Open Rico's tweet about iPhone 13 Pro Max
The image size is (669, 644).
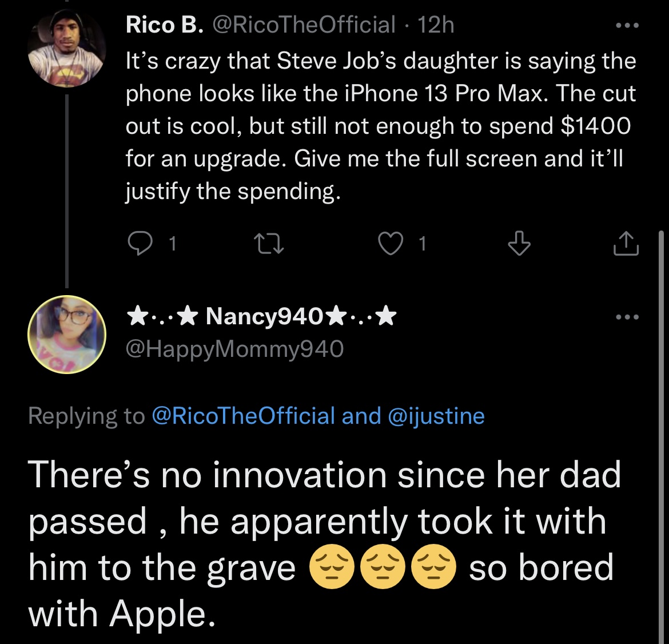coord(380,126)
